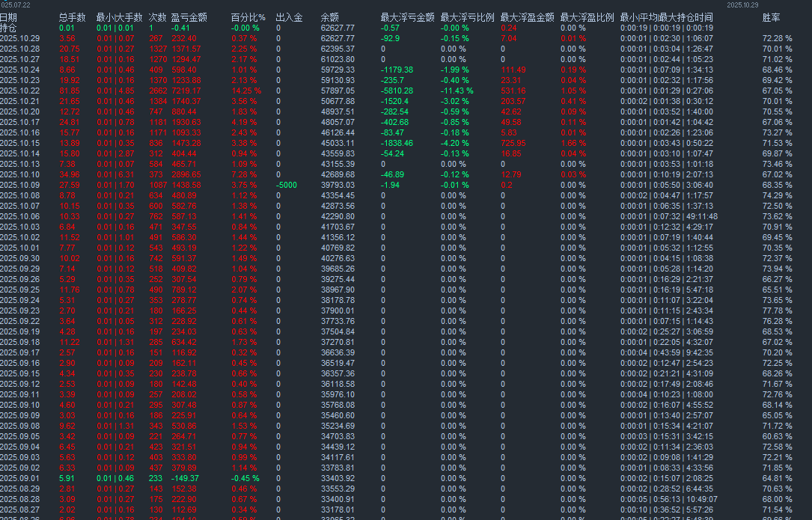Select the date 2025.09.18 row
This screenshot has height=520, width=812.
pyautogui.click(x=19, y=342)
